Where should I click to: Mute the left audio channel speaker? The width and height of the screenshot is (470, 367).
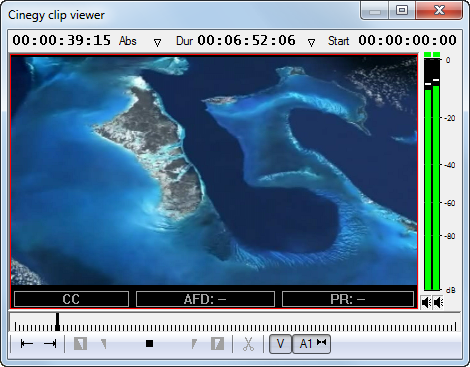pos(426,302)
